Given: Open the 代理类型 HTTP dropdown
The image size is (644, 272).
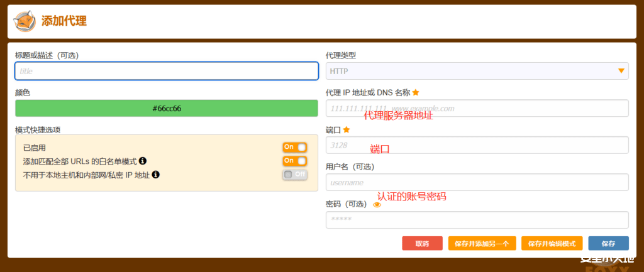Looking at the screenshot, I should 477,71.
